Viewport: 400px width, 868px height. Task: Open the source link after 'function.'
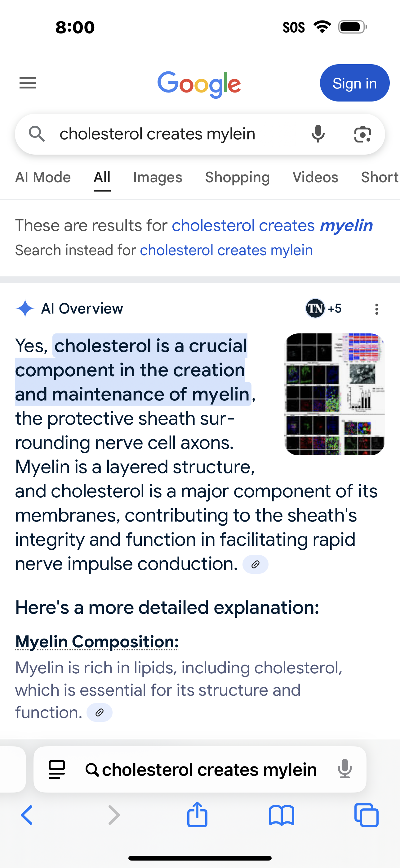click(99, 712)
